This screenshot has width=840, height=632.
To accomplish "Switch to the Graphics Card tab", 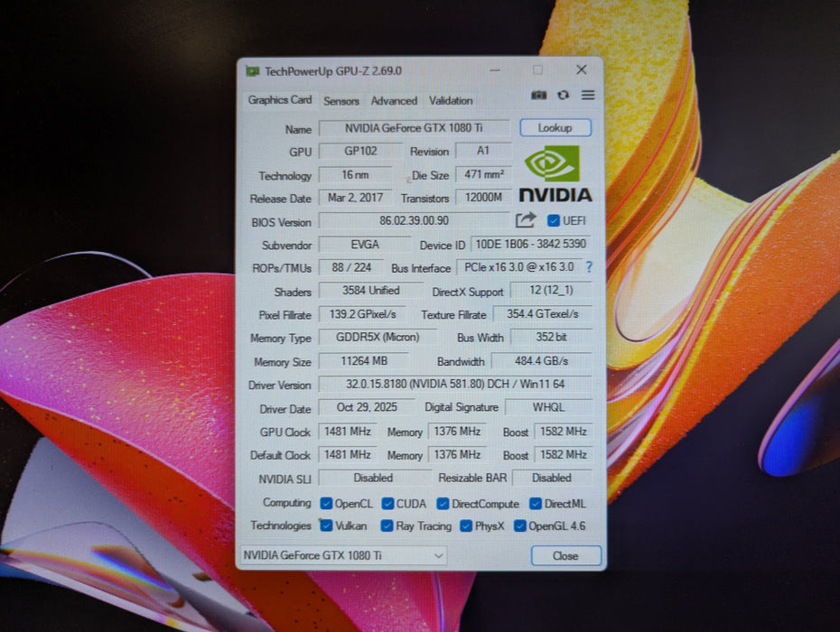I will (280, 100).
